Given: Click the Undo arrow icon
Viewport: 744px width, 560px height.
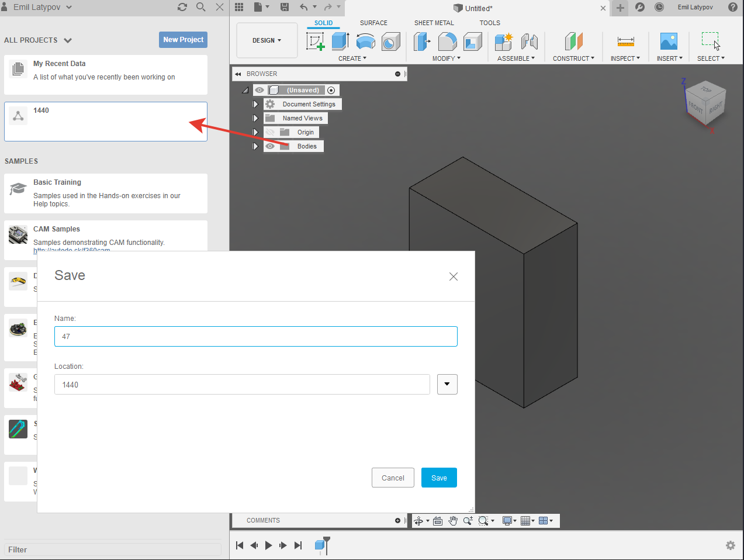Looking at the screenshot, I should click(x=303, y=7).
